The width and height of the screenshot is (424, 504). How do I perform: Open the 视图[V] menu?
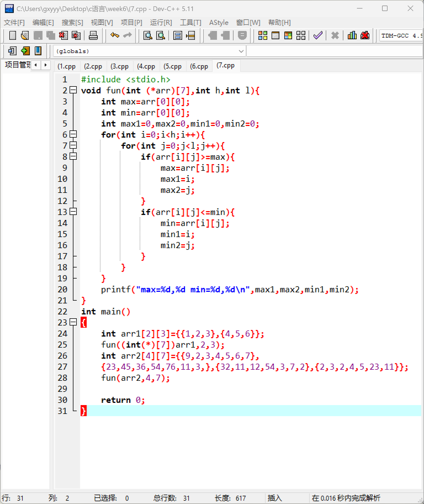(x=102, y=22)
